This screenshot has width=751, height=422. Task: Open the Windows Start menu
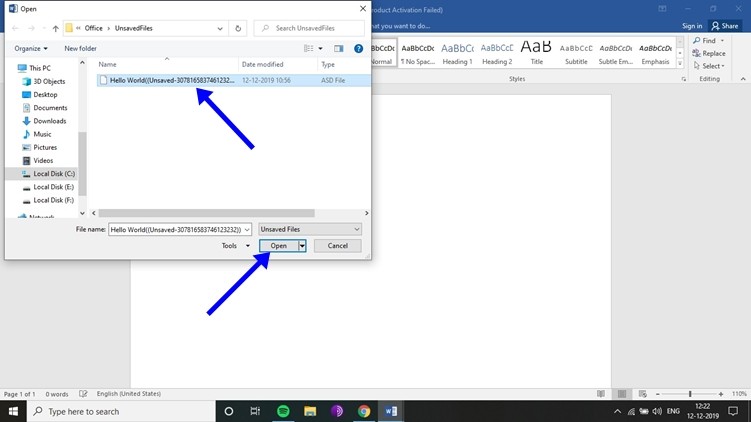point(13,411)
